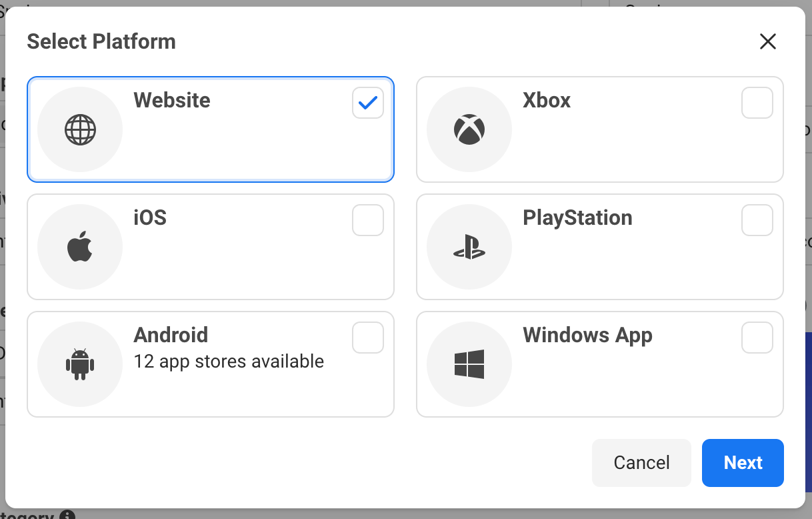Close the dialog with the X
Screen dimensions: 812x519
coord(768,41)
